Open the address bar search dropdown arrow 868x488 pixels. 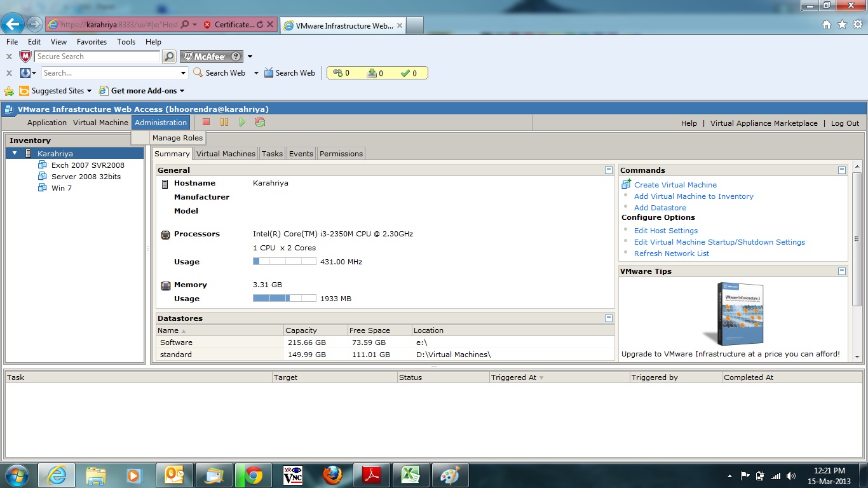(194, 25)
